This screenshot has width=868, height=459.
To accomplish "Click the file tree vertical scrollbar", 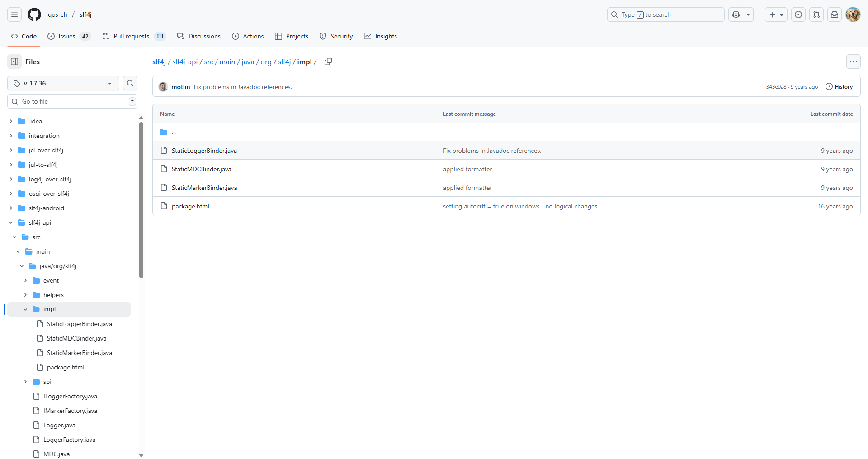I will (x=141, y=199).
